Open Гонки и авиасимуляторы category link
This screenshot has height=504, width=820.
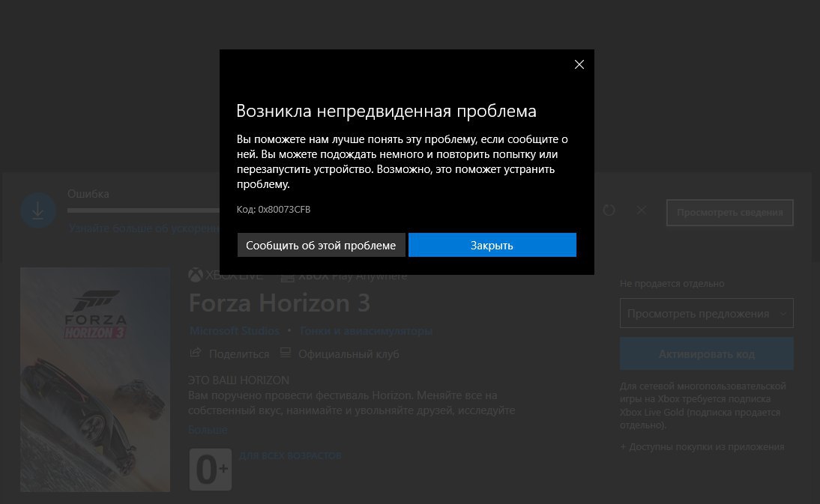point(366,330)
